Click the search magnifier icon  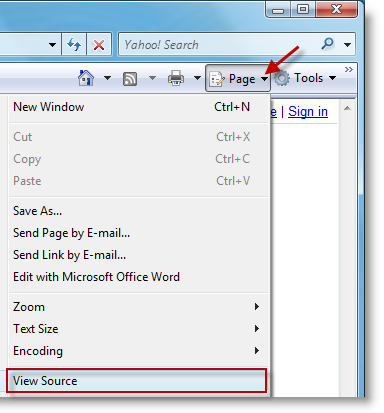tap(328, 43)
